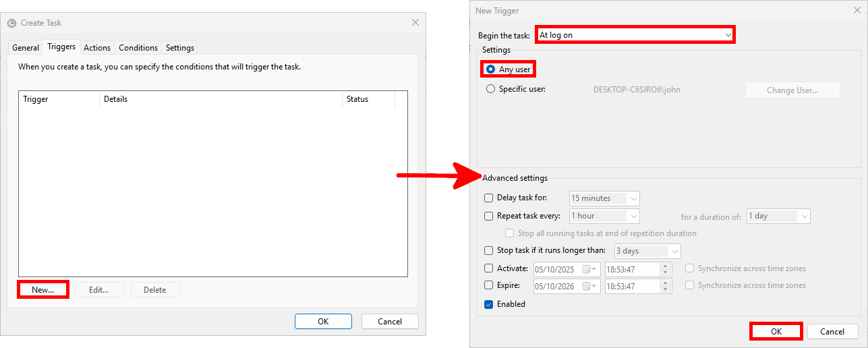Switch to the General tab
The image size is (868, 348).
(x=26, y=48)
